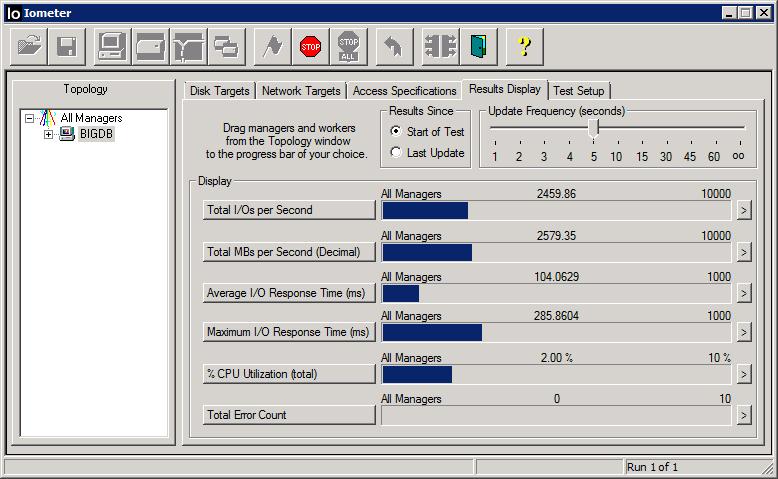Click Total MBs per Second (Decimal) button
The image size is (778, 479).
[289, 252]
